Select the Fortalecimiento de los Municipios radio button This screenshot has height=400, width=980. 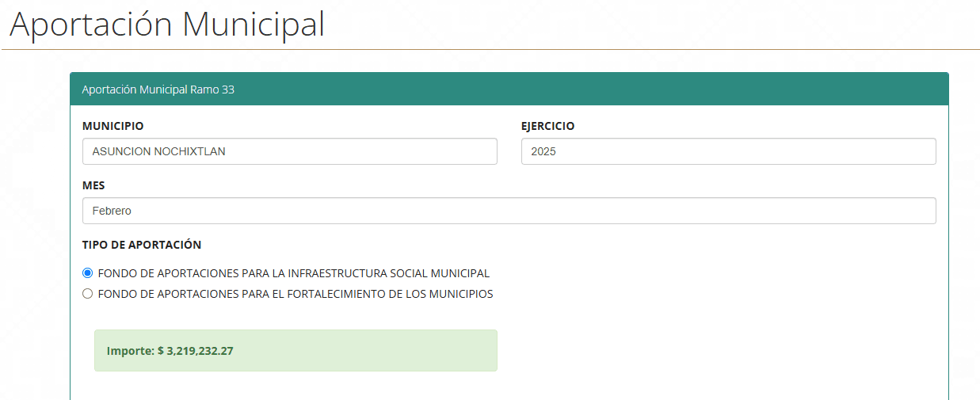point(88,294)
